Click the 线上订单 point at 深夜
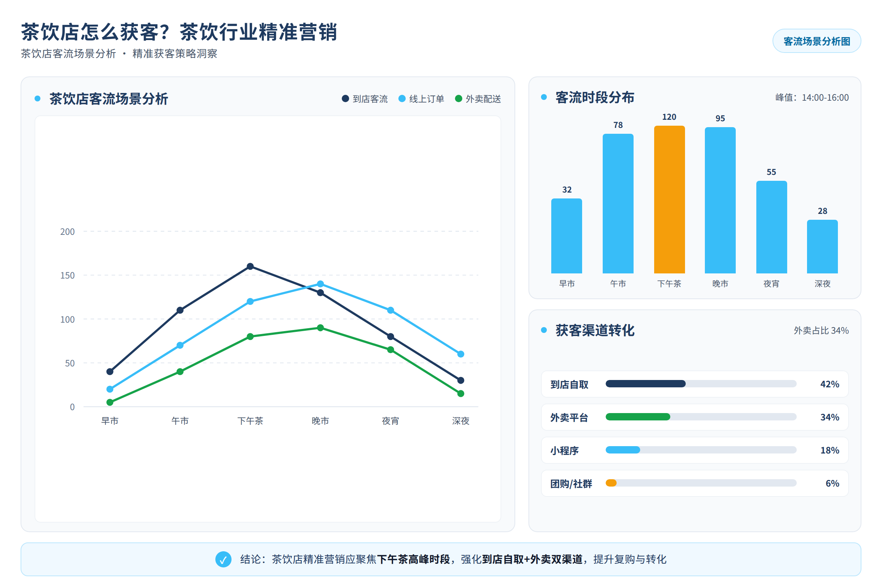882x588 pixels. coord(460,354)
